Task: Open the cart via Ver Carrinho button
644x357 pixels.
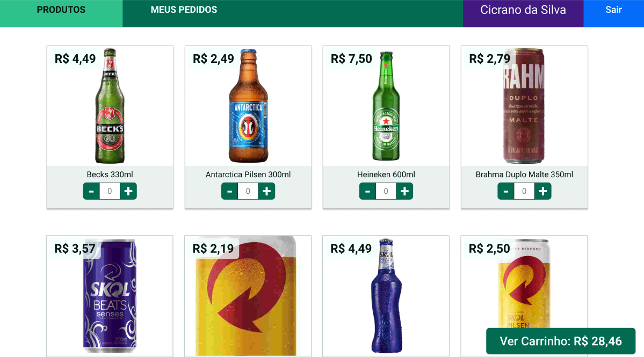Action: (x=560, y=341)
